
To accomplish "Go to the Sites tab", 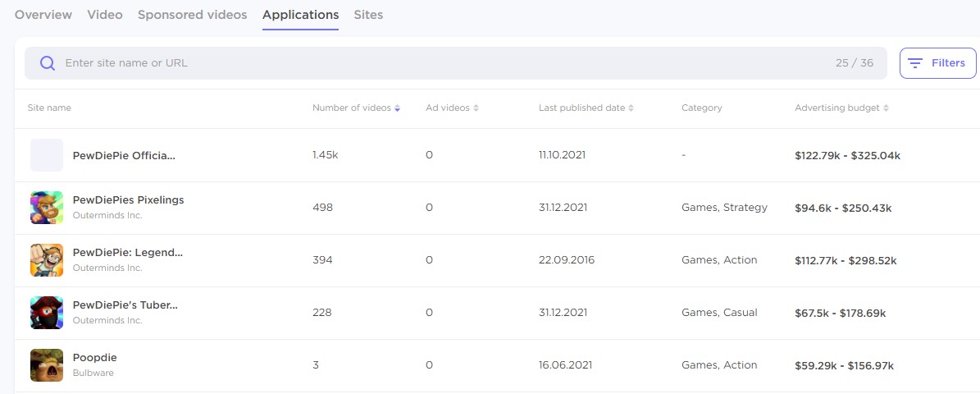I will point(368,15).
